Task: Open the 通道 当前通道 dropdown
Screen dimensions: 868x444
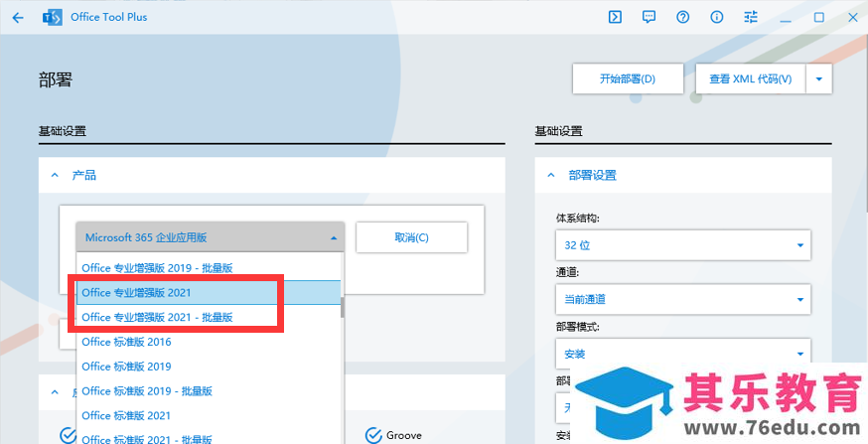Action: click(683, 300)
